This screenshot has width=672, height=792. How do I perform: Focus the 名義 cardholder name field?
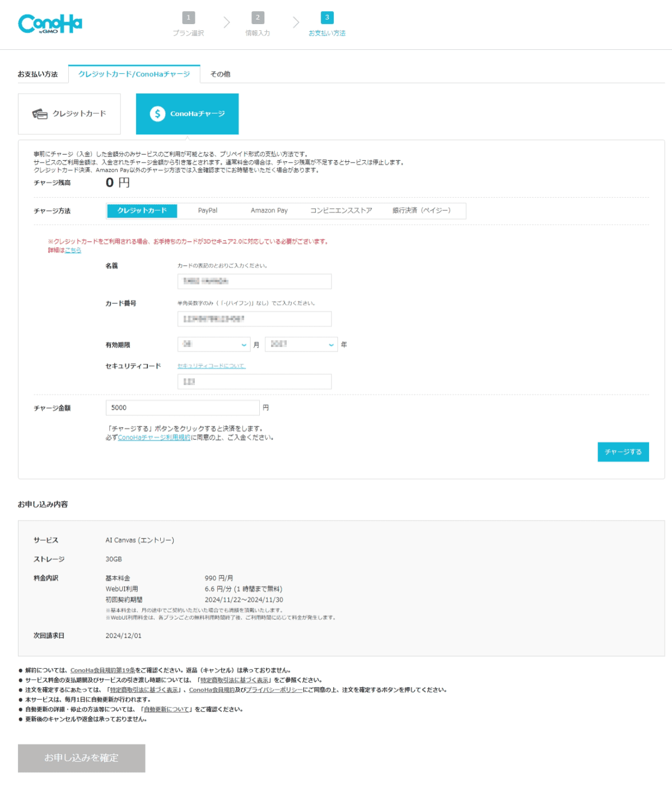(x=254, y=281)
